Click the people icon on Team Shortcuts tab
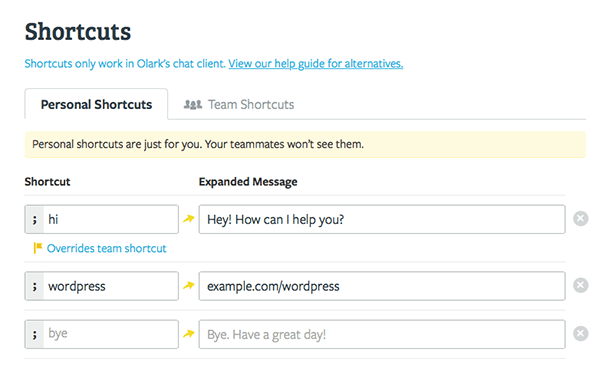The image size is (600, 365). coord(193,104)
